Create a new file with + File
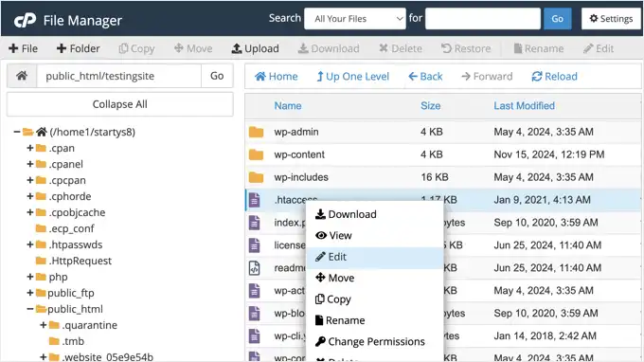This screenshot has height=362, width=644. click(x=23, y=48)
